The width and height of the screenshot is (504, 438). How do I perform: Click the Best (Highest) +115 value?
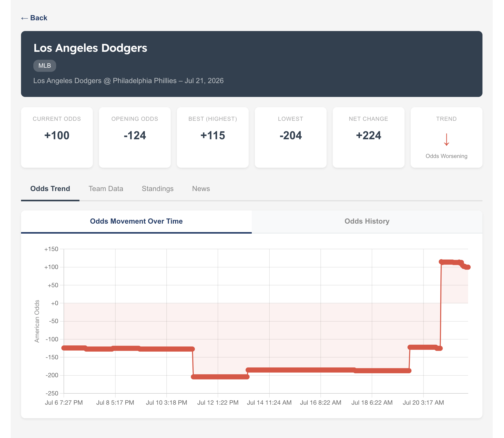pyautogui.click(x=213, y=135)
